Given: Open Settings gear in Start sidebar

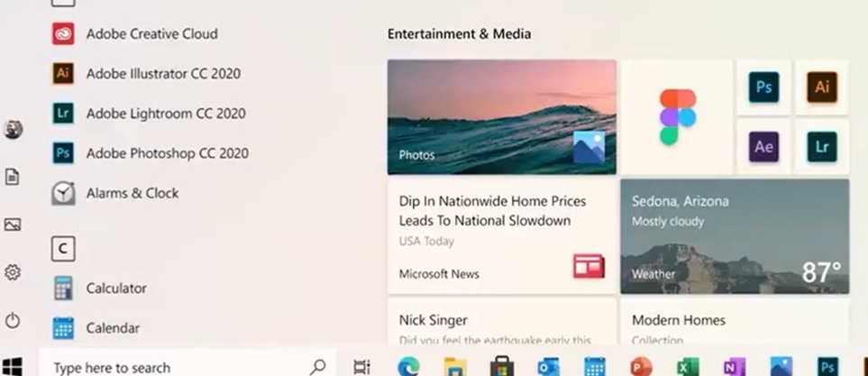Looking at the screenshot, I should click(x=13, y=272).
